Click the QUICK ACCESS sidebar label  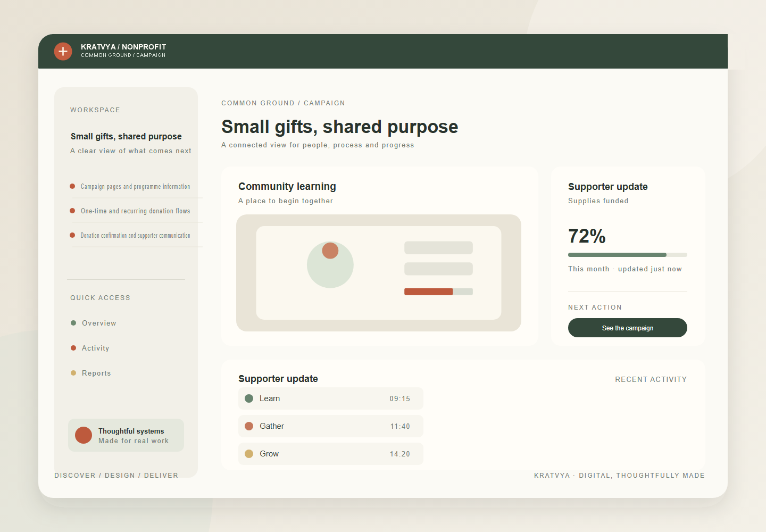tap(100, 297)
